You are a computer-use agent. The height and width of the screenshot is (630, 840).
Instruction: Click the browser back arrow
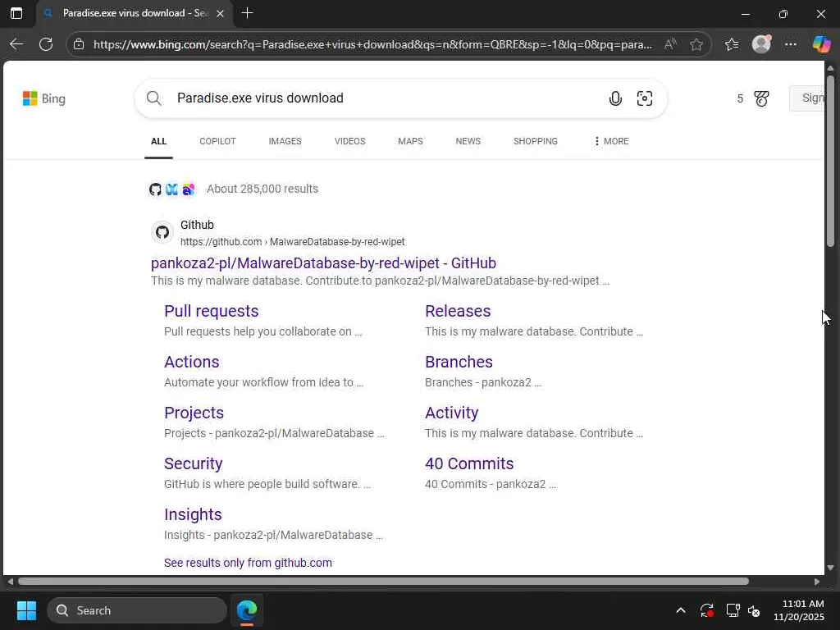coord(16,44)
